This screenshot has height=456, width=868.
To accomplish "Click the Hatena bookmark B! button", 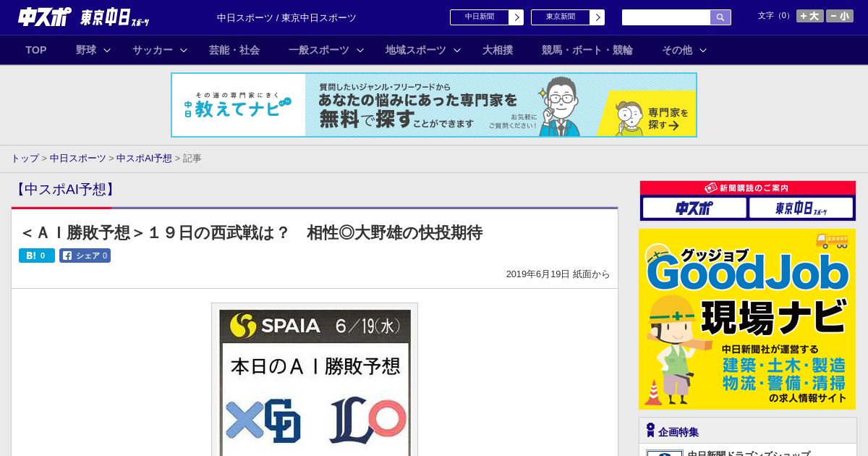I will (37, 256).
